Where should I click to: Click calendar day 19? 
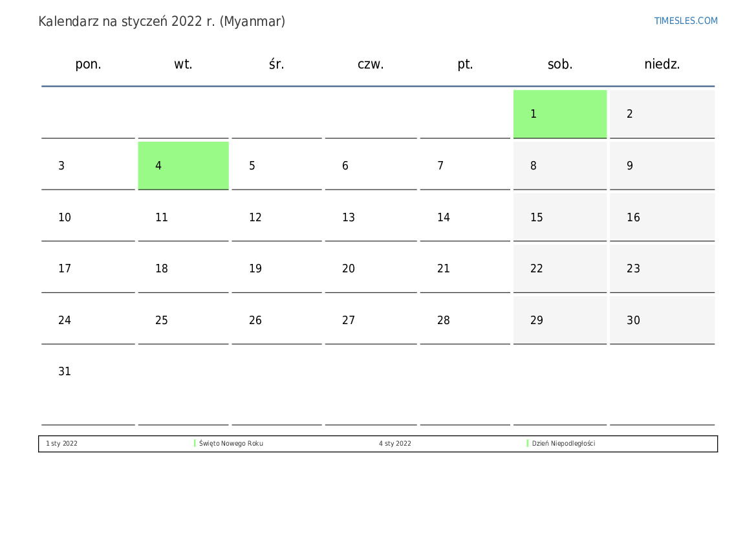point(277,268)
